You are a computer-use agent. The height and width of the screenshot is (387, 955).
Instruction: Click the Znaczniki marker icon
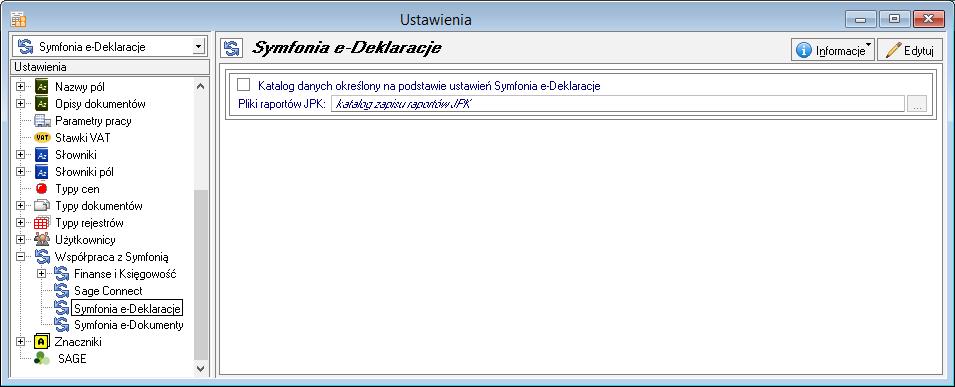[x=41, y=342]
